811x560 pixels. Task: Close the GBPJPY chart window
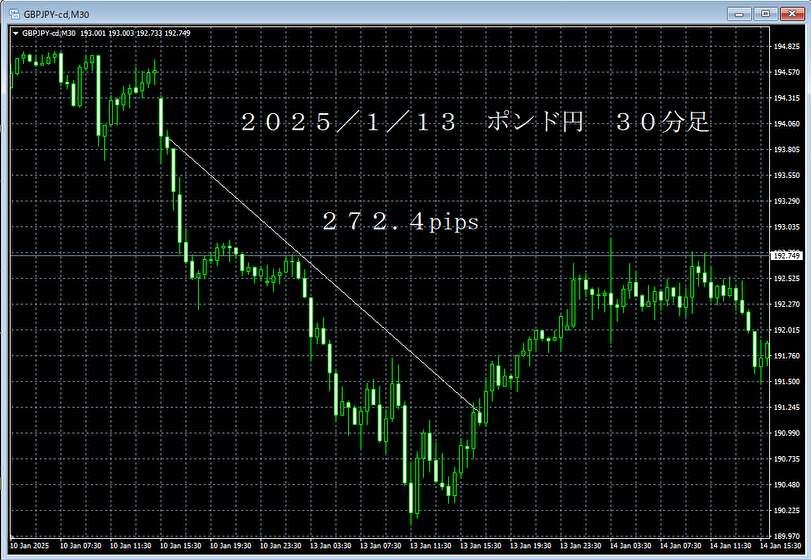click(792, 14)
